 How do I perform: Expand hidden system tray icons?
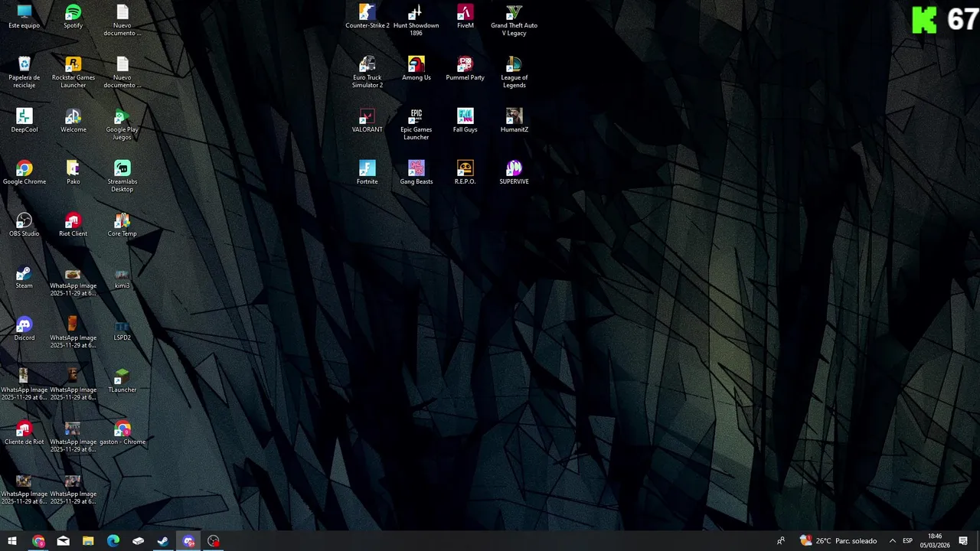pos(892,541)
